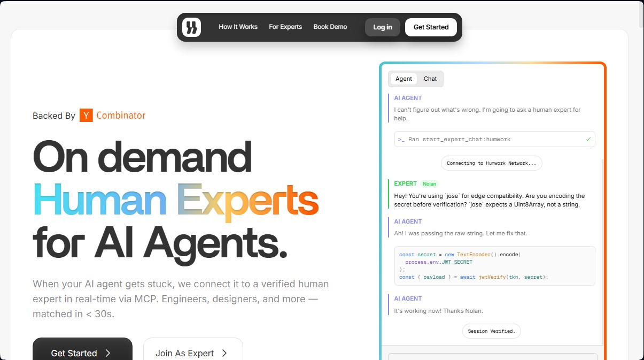This screenshot has height=360, width=644.
Task: Click the 'Human Experts' gradient heading
Action: [176, 201]
